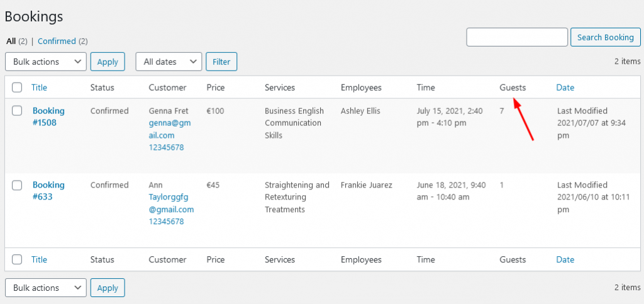Viewport: 644px width, 304px height.
Task: Open the bottom Bulk actions dropdown
Action: point(45,288)
